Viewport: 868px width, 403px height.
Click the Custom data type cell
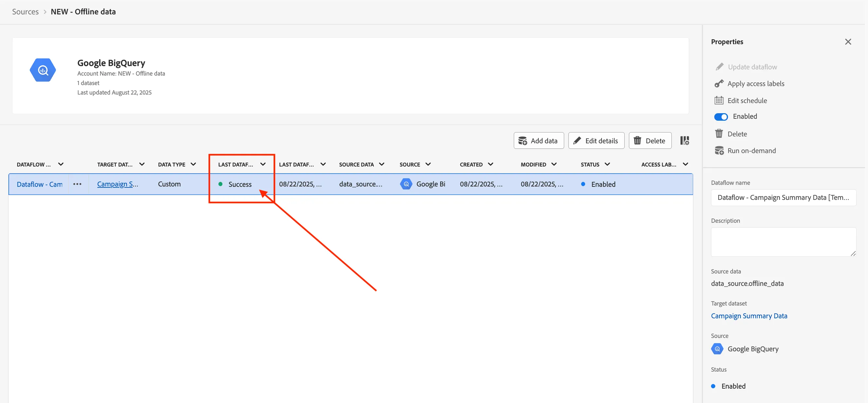169,184
